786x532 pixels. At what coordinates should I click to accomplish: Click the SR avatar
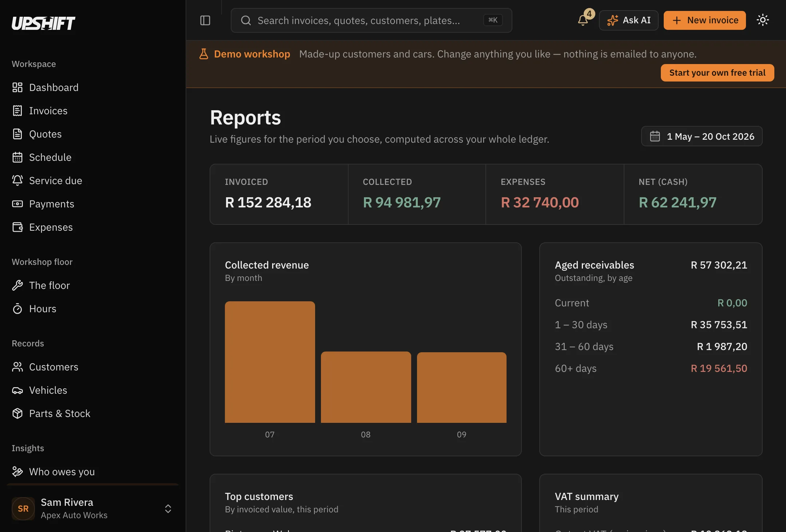23,509
